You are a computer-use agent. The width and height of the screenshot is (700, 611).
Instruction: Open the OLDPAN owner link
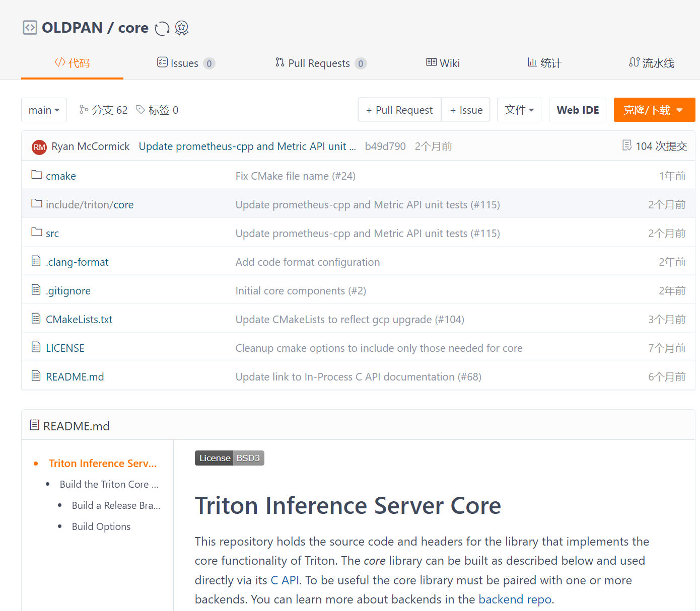(72, 28)
